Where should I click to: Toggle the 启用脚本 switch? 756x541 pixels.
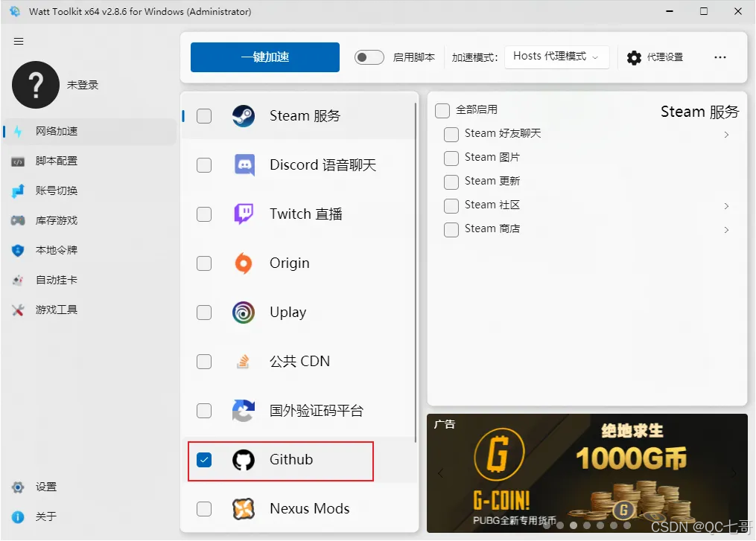tap(369, 57)
